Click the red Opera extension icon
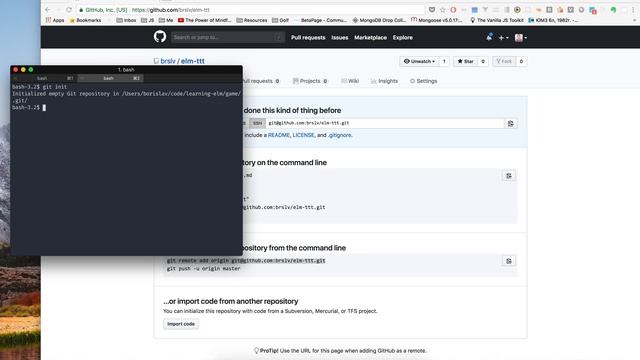The image size is (640, 360). pos(453,9)
